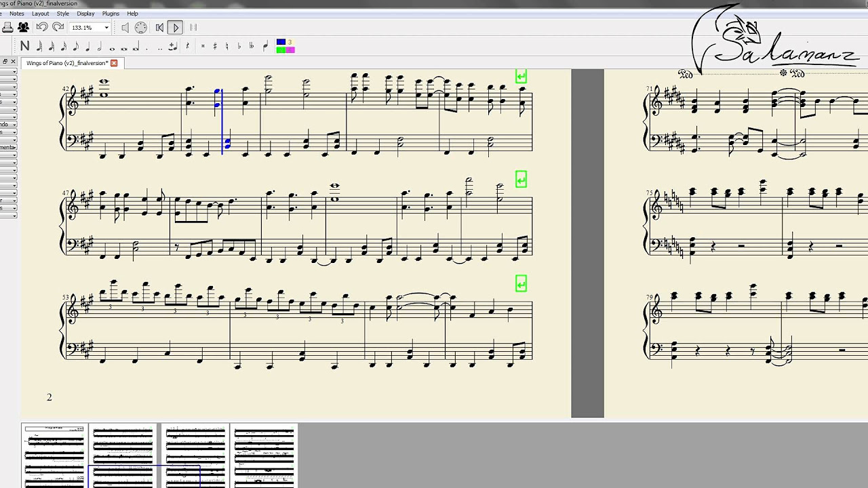Apply a double sharp accidental

coord(203,47)
